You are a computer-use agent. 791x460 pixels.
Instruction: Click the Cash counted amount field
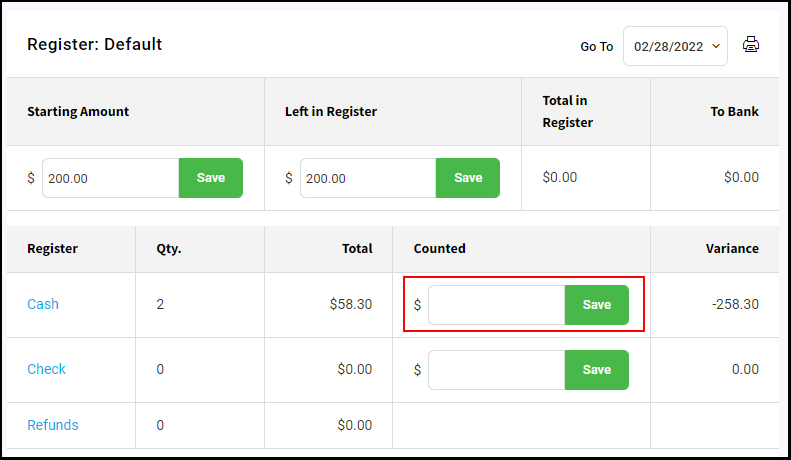[x=497, y=305]
